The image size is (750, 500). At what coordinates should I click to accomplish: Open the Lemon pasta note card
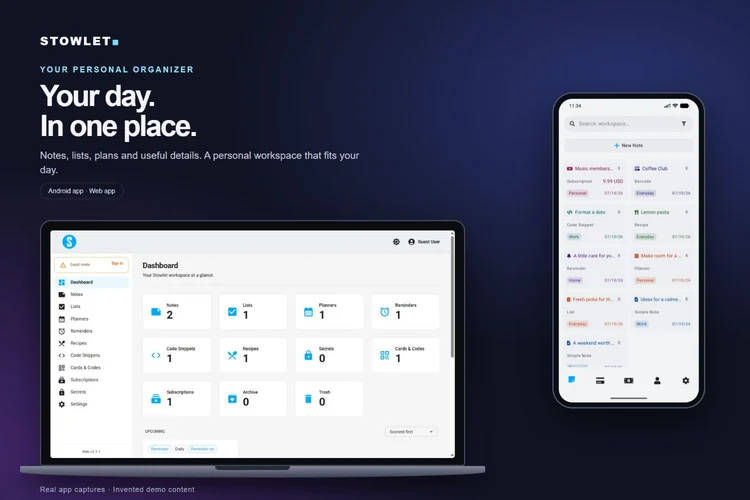point(662,225)
